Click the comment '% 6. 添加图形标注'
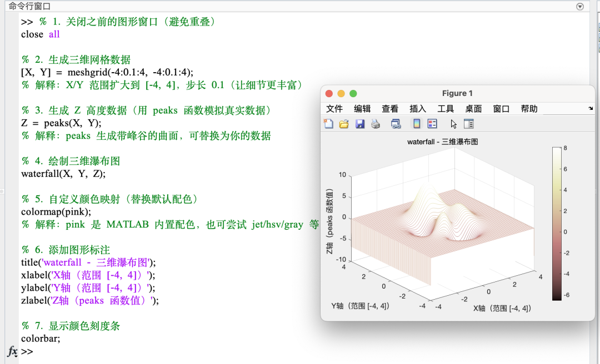Viewport: 600px width, 364px height. click(x=66, y=250)
